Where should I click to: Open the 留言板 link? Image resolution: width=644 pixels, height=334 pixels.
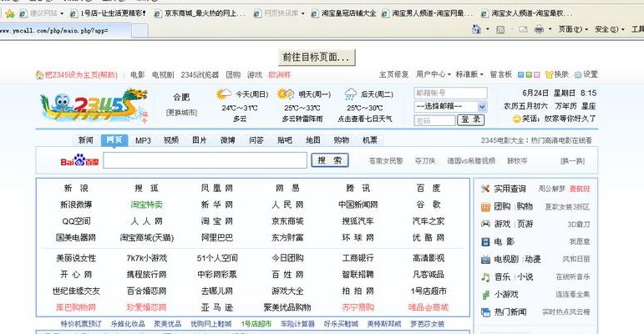(500, 74)
